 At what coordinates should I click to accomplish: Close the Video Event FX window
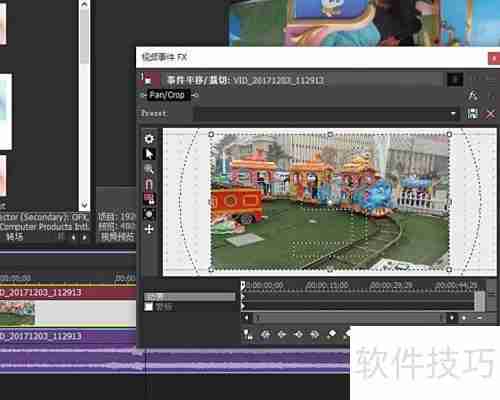pos(494,59)
